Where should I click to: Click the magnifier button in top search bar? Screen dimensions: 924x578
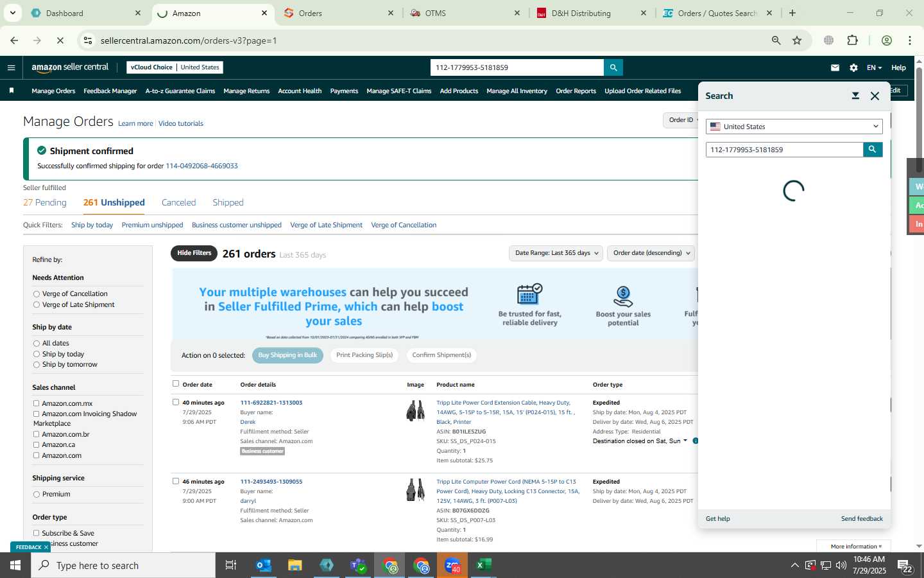coord(613,67)
